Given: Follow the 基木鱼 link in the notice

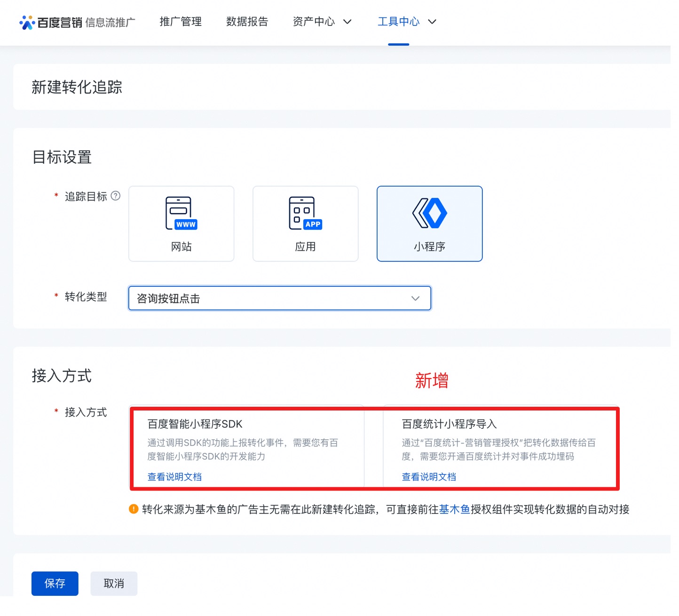Looking at the screenshot, I should 455,509.
